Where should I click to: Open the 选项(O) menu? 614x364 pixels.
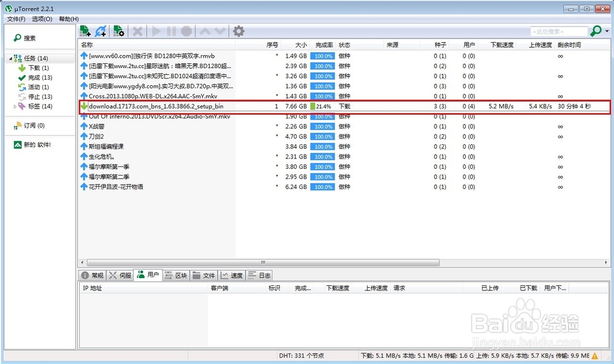pos(42,19)
